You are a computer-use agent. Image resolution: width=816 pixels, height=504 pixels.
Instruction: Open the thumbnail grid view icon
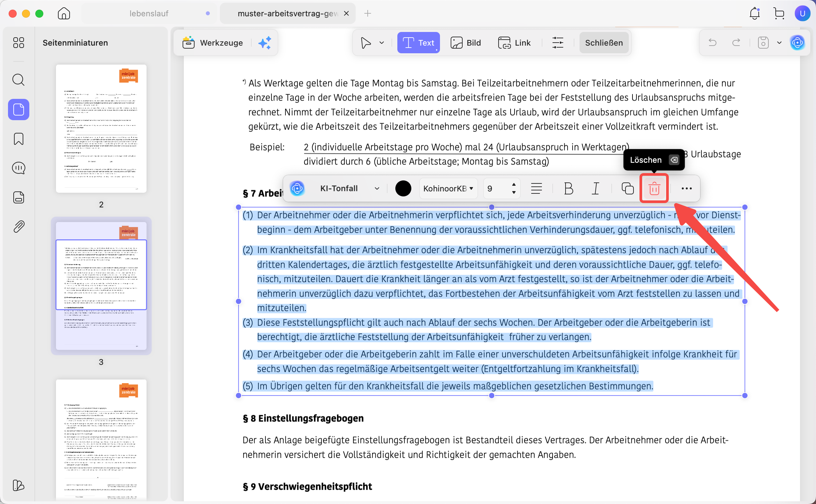click(19, 43)
